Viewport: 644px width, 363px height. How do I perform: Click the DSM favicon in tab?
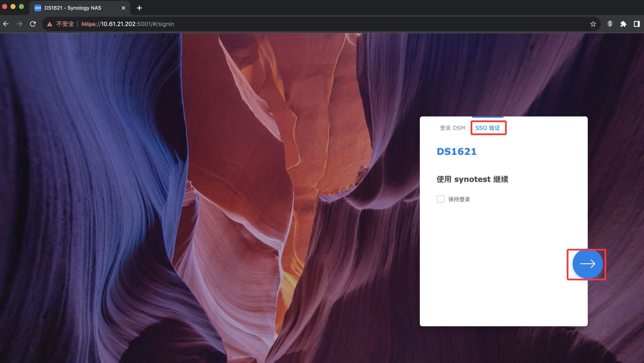pyautogui.click(x=38, y=8)
